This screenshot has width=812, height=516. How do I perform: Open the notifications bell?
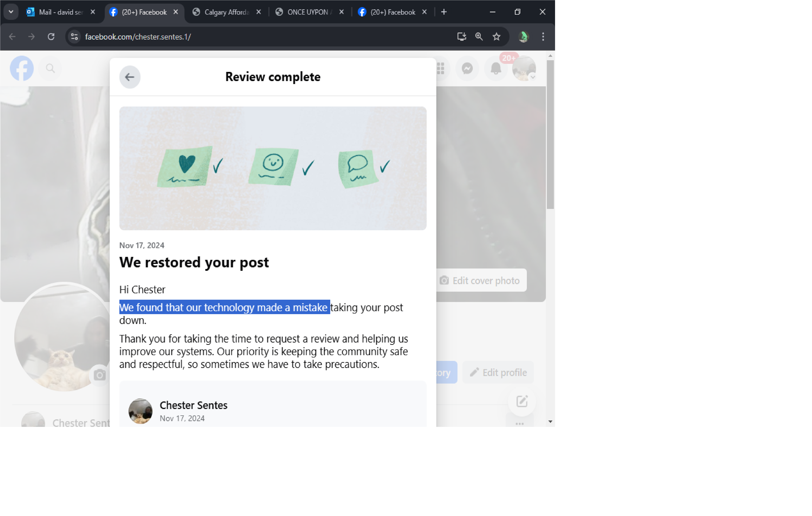(x=496, y=68)
